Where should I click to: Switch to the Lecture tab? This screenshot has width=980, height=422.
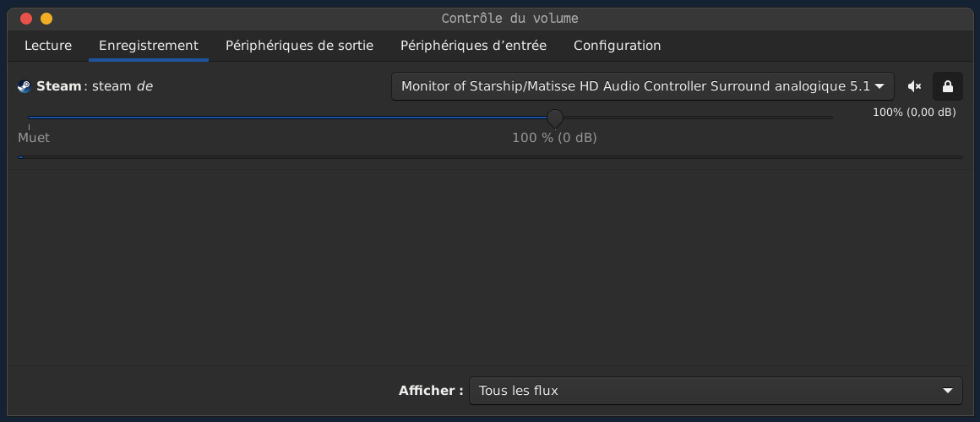coord(48,46)
